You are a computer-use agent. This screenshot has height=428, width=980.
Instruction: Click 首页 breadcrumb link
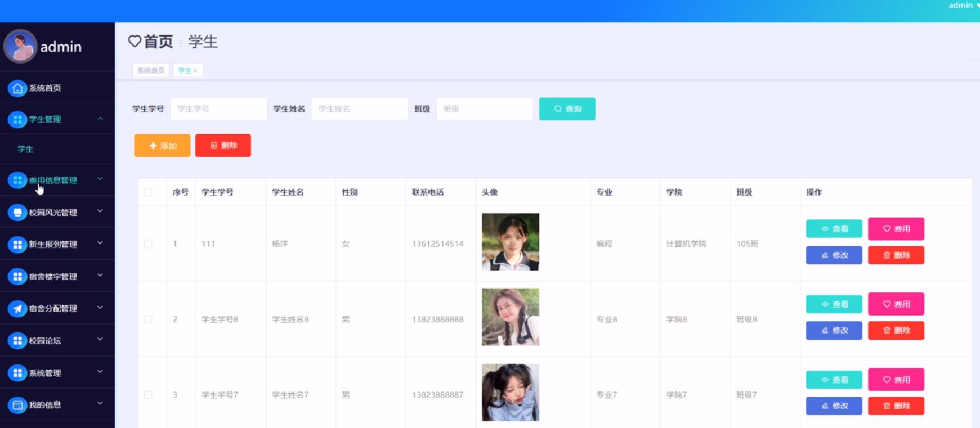158,41
